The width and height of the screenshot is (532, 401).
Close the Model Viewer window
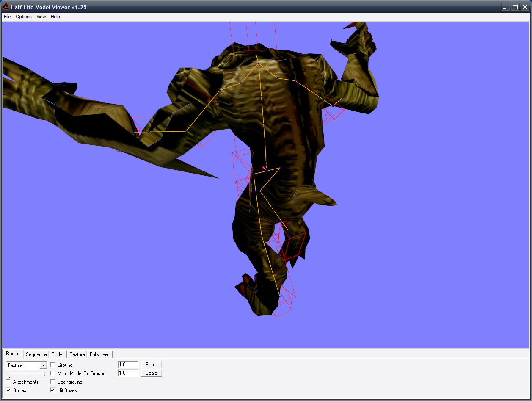tap(525, 7)
